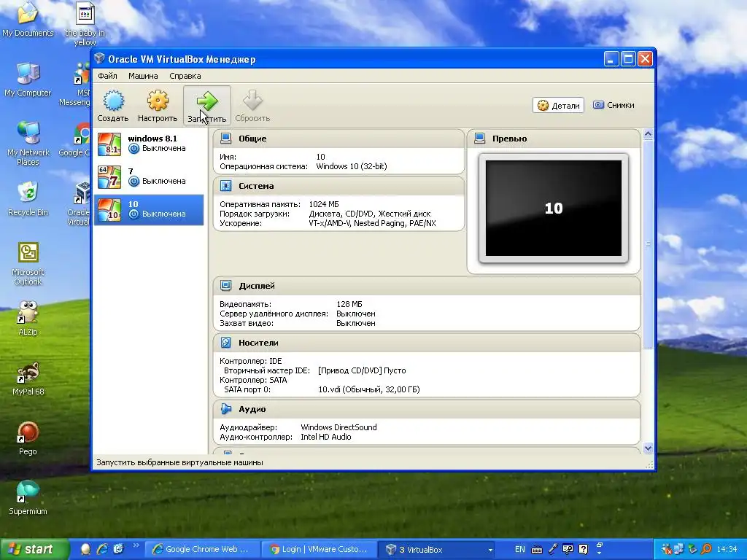Click the EN language indicator

(519, 549)
